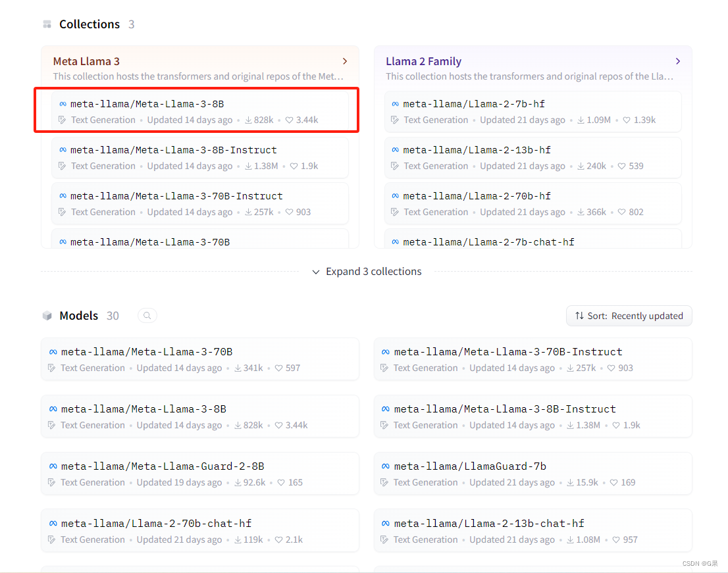728x573 pixels.
Task: Open the Llama-2-13b-chat-hf model
Action: tap(533, 531)
